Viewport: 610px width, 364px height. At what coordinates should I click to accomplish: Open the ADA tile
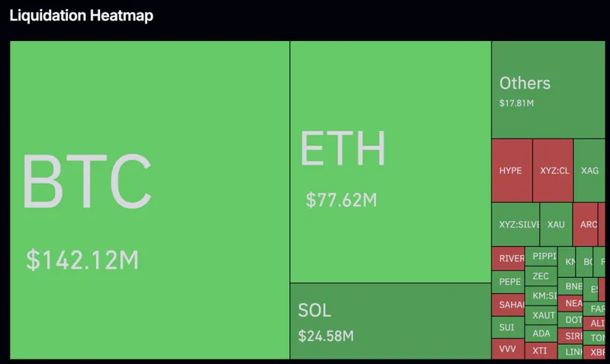pyautogui.click(x=541, y=333)
